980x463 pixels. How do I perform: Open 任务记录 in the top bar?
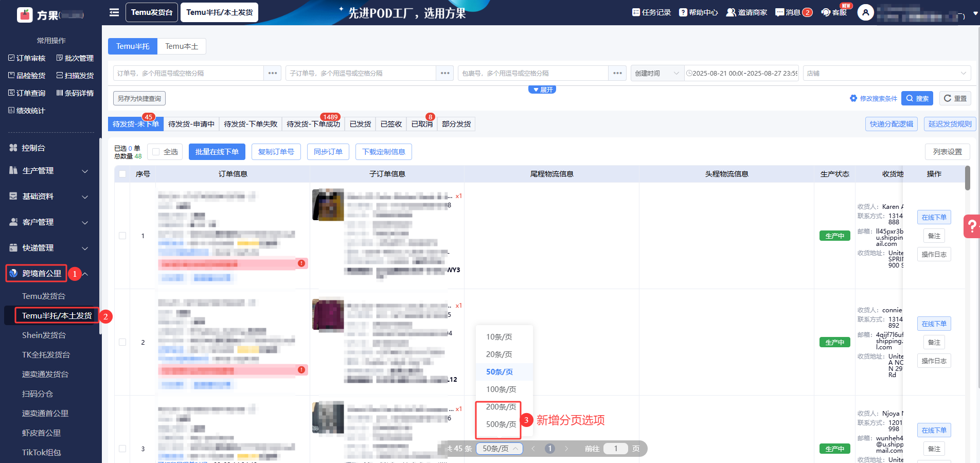click(x=651, y=12)
